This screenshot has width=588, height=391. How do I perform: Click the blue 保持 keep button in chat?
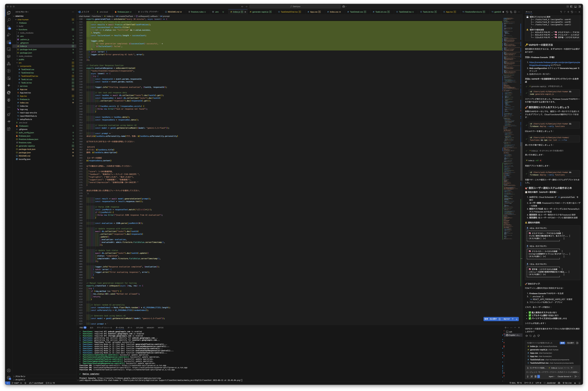[562, 343]
